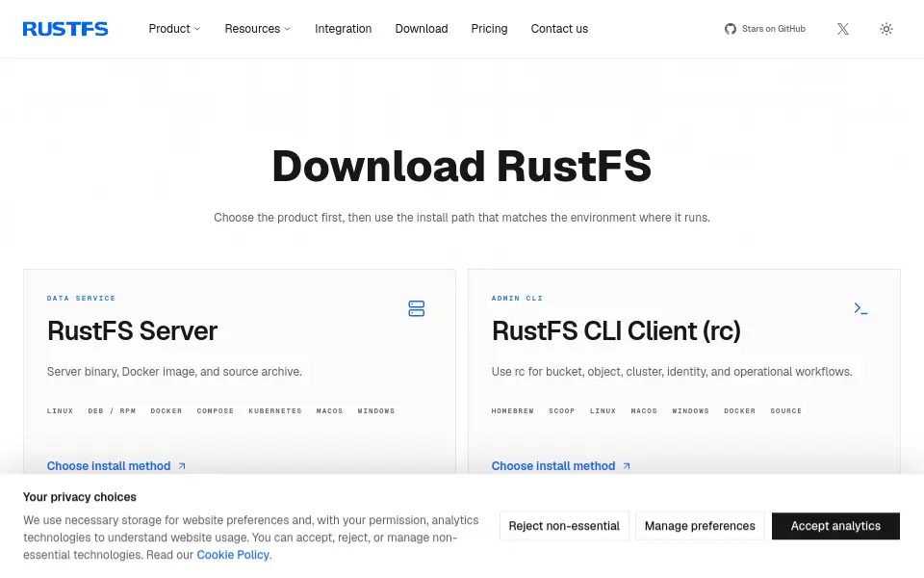Choose install method for RustFS CLI Client
The image size is (924, 578).
[553, 466]
